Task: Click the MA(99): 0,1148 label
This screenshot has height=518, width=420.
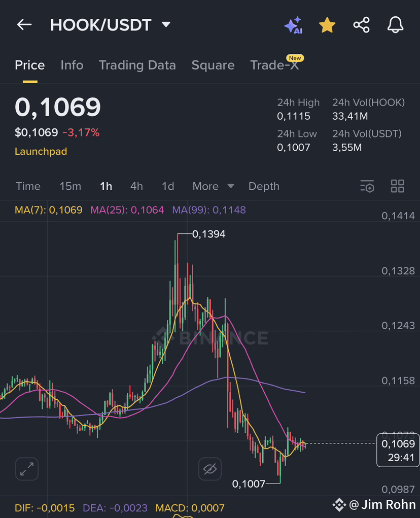Action: (x=209, y=210)
